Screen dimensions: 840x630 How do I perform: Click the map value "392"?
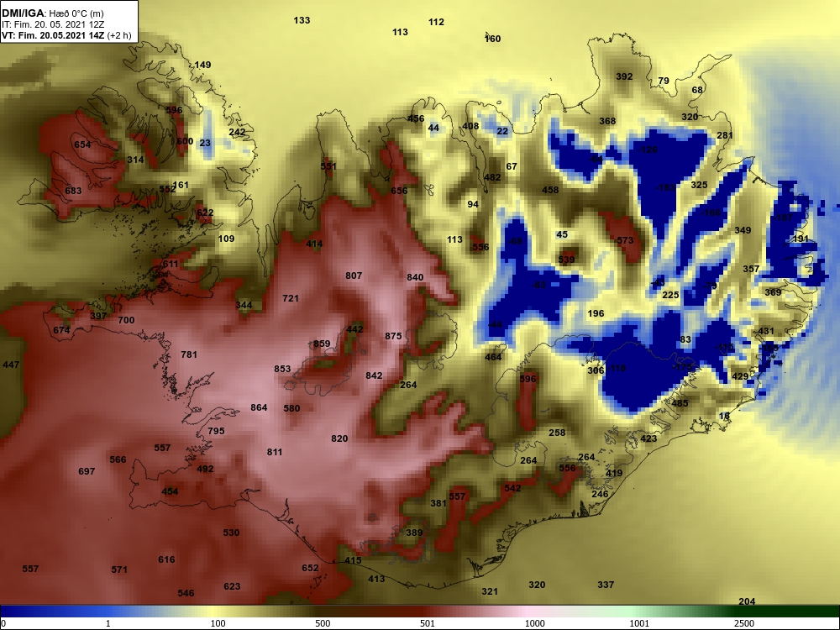[624, 76]
